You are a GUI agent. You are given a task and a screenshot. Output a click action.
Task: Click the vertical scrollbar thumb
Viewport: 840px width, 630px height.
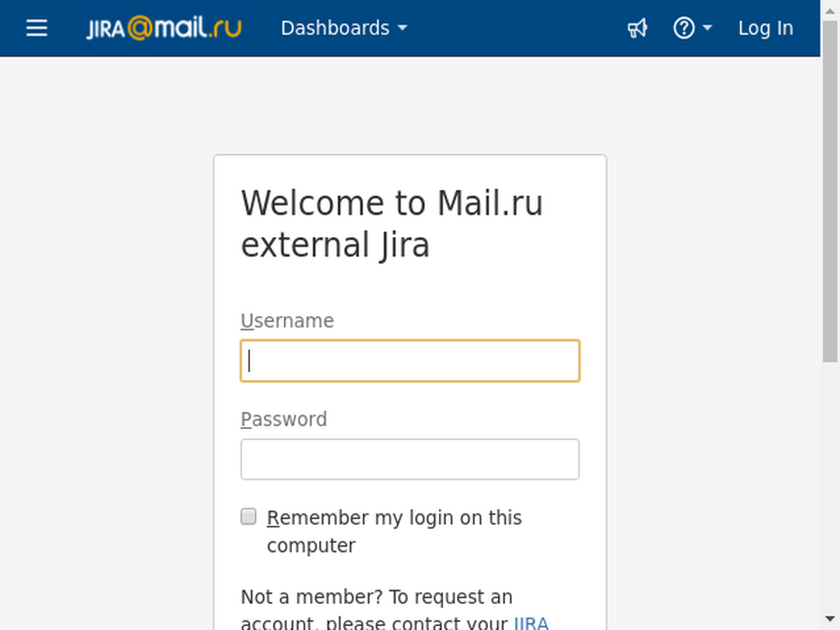(830, 191)
